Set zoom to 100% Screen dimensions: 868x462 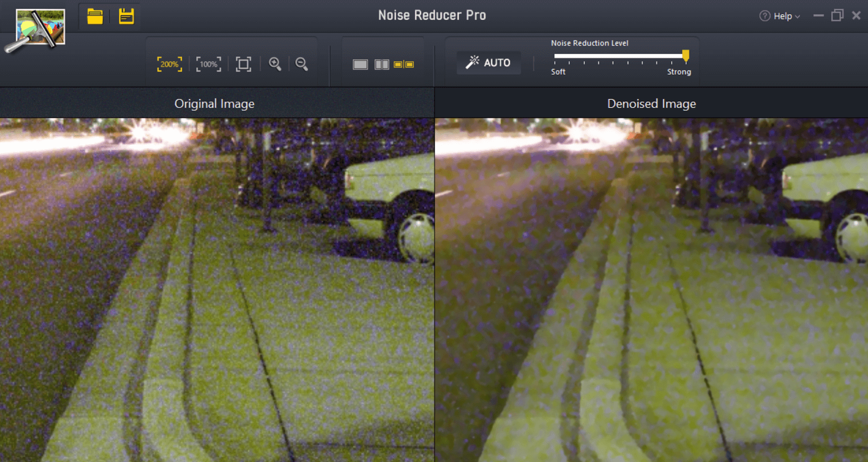(x=208, y=64)
